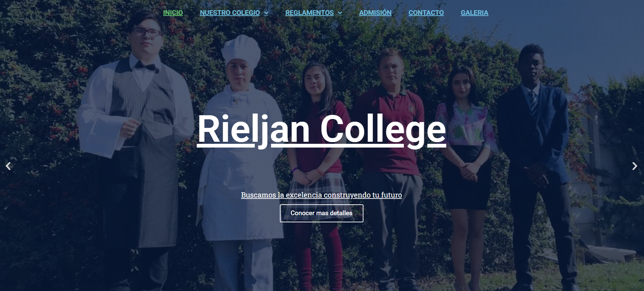The image size is (644, 291).
Task: Click the waiter's eyeglasses in the photo
Action: point(147,33)
